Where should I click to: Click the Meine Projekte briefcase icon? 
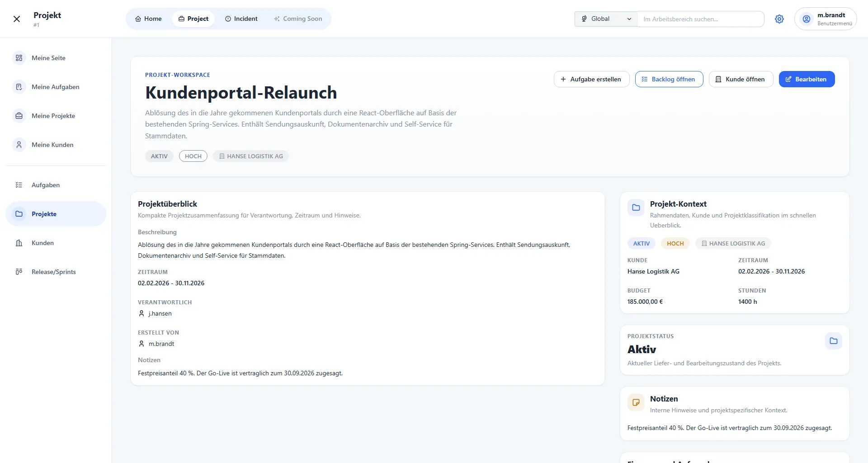19,116
